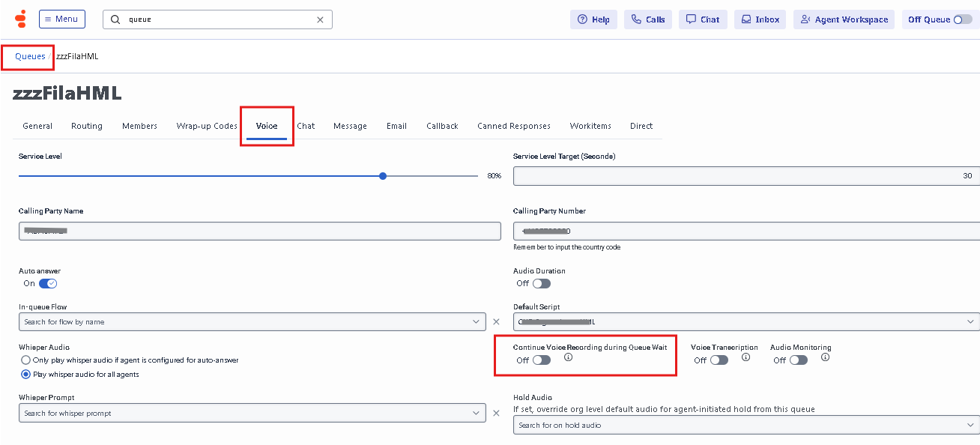Turn on Voice Transcription toggle
Screen dimensions: 980x445
(719, 360)
